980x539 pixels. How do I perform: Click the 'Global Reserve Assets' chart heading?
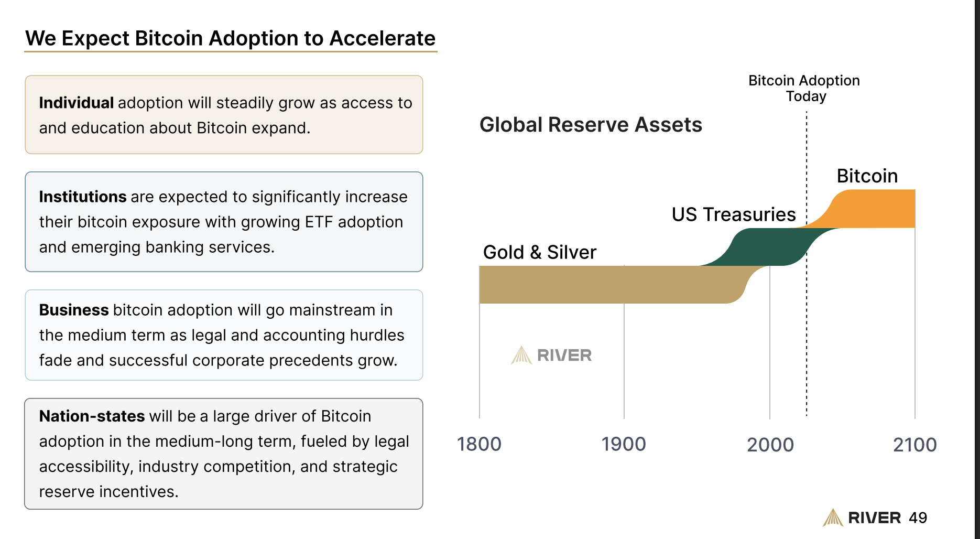tap(591, 125)
